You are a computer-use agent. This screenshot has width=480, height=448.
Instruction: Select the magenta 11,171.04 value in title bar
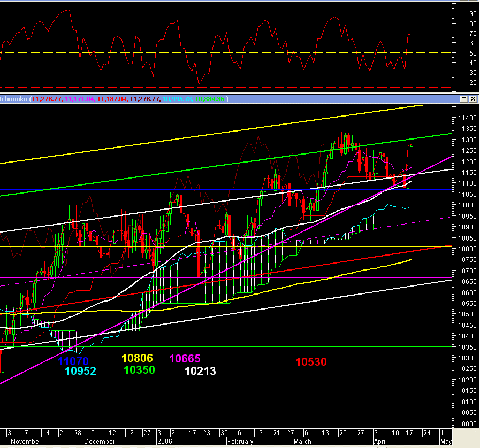pyautogui.click(x=79, y=99)
